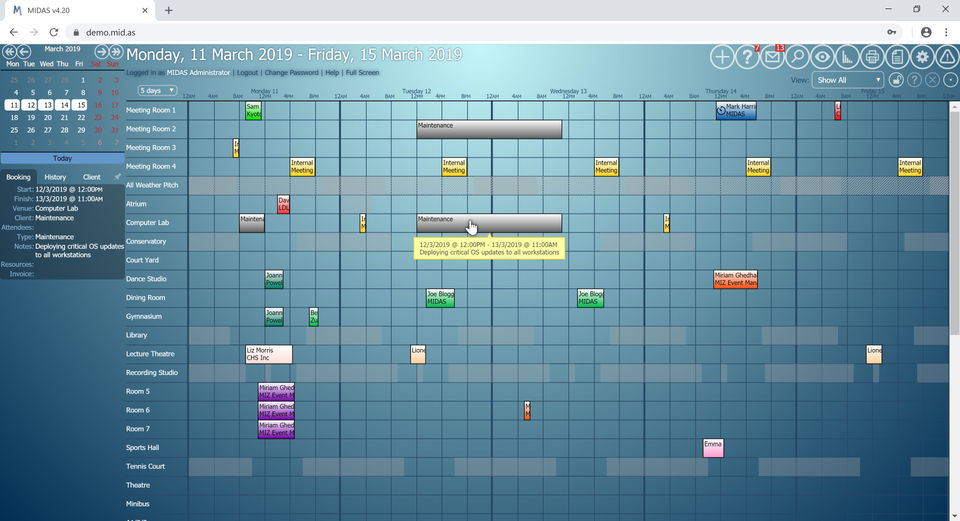Click the warning triangle icon
The height and width of the screenshot is (521, 960).
947,57
